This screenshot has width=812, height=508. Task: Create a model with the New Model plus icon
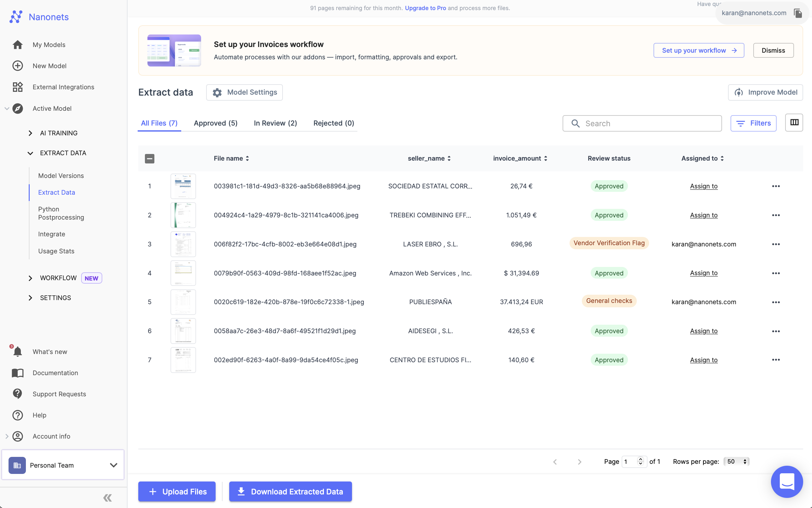point(17,66)
